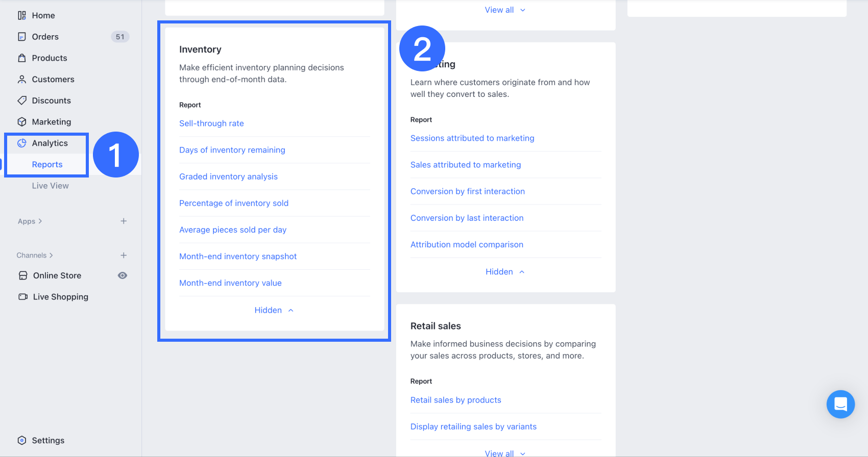Click the Customers person icon
This screenshot has height=457, width=868.
click(21, 80)
